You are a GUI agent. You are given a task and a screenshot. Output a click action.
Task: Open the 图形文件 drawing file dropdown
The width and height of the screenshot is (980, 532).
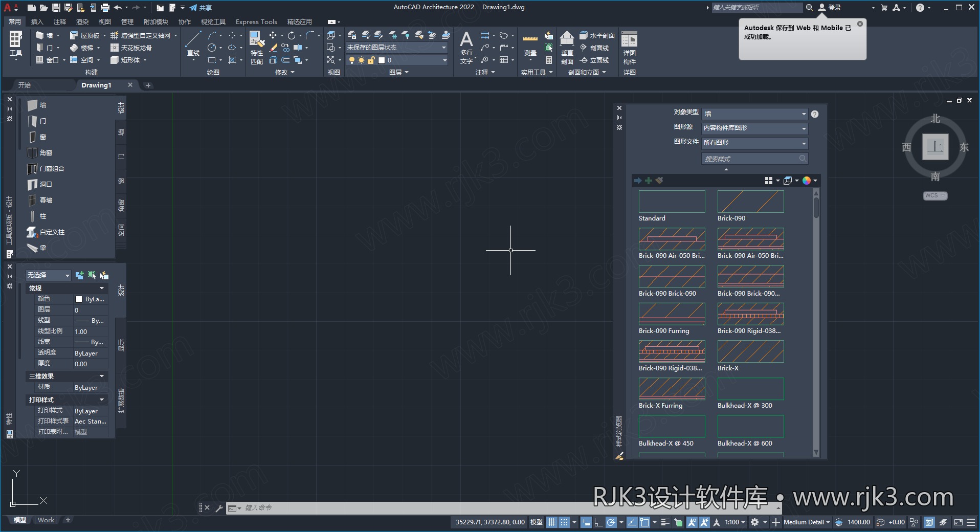(x=755, y=143)
